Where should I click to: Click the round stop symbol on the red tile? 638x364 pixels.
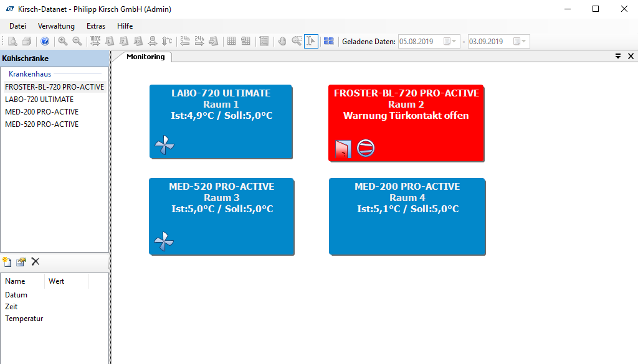click(x=366, y=148)
